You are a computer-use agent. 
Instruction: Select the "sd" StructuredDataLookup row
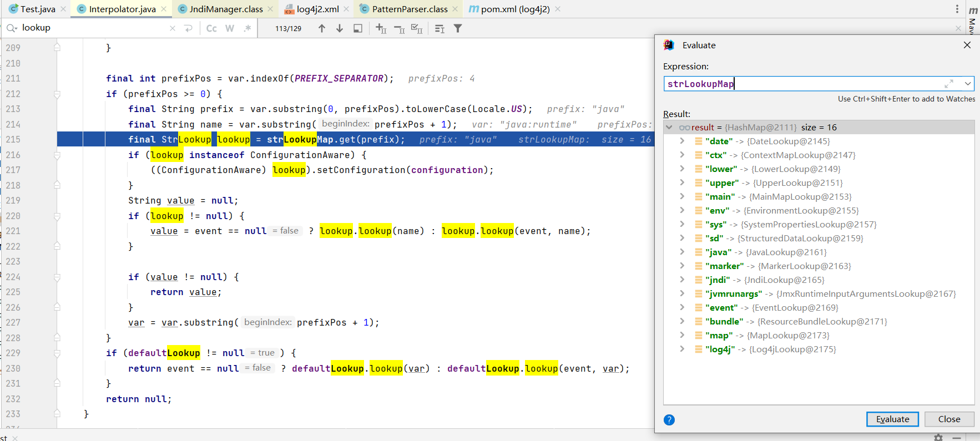tap(819, 238)
